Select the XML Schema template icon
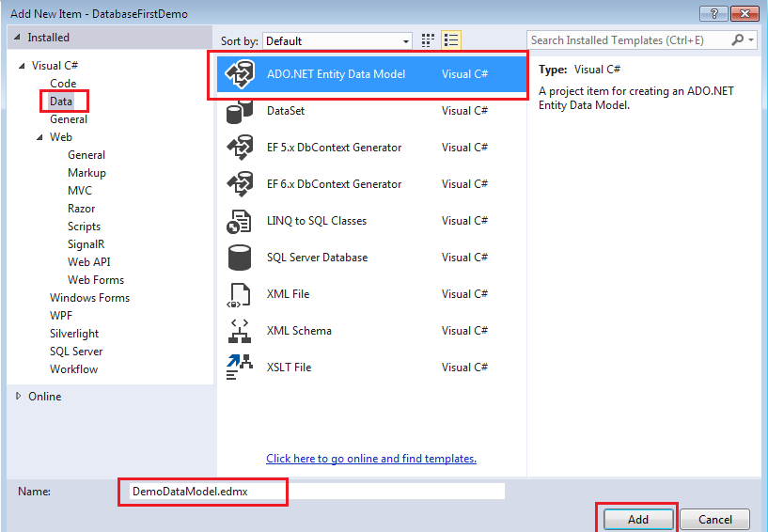Screen dimensions: 768x532 (240, 331)
